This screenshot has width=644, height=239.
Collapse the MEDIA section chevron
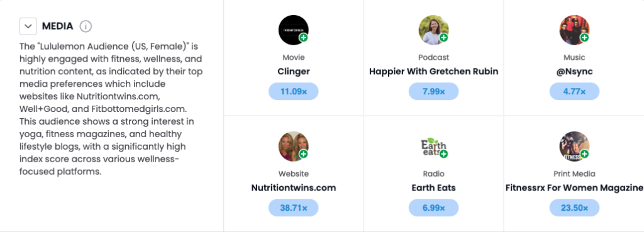point(28,26)
